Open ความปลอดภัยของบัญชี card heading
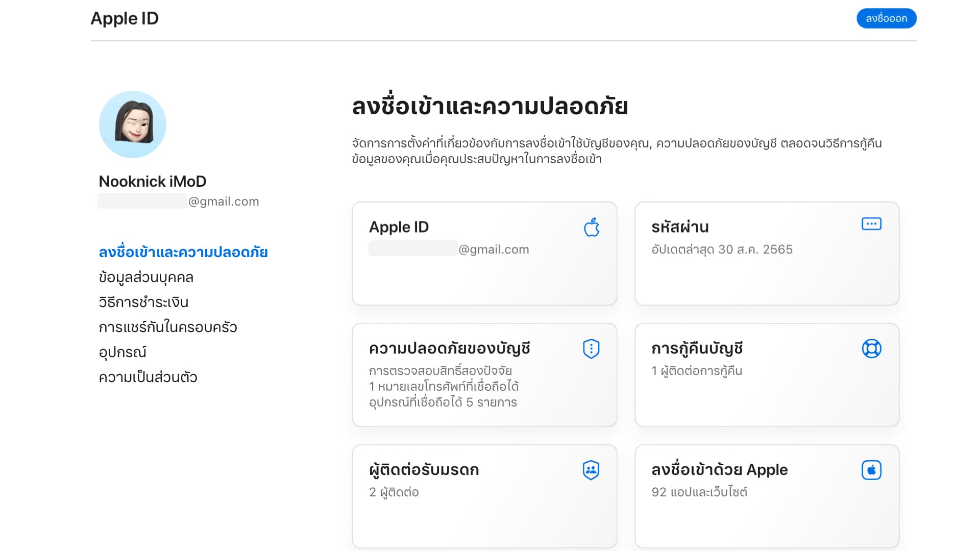The height and width of the screenshot is (551, 980). point(449,348)
